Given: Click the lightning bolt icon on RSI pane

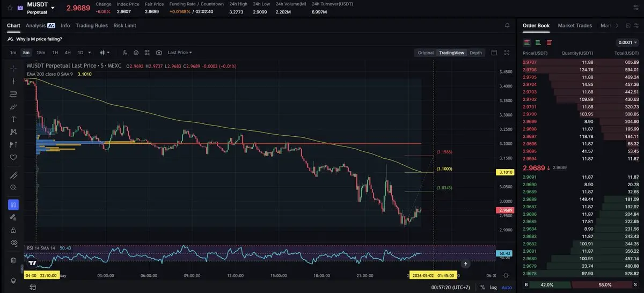Looking at the screenshot, I should click(465, 263).
